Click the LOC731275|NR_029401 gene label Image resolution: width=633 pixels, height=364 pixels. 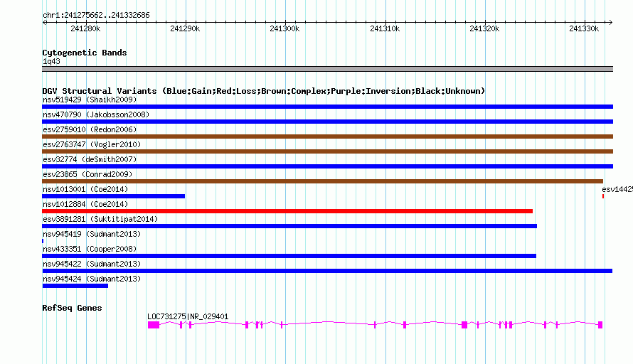(x=188, y=316)
